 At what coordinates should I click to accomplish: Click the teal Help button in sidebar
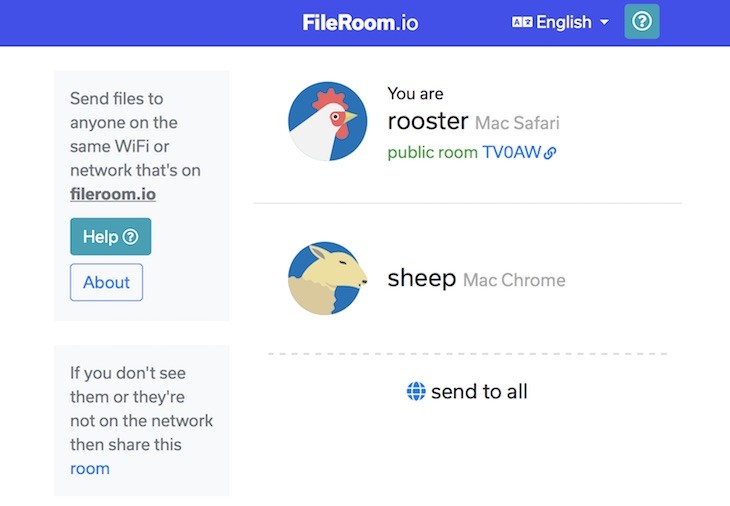111,236
